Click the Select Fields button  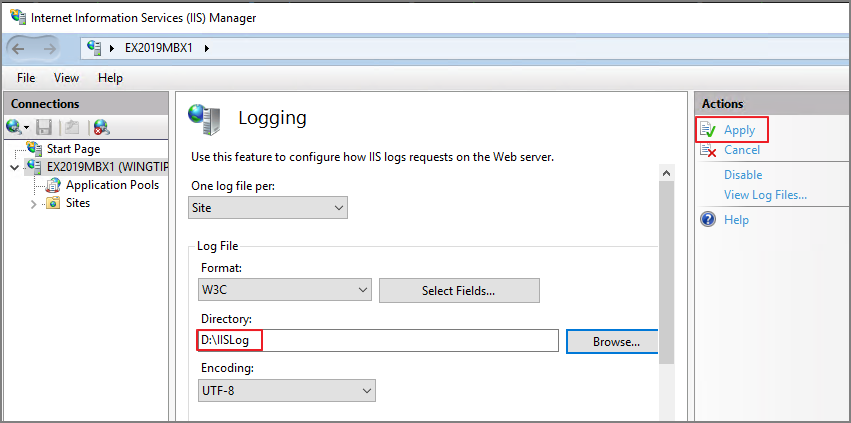tap(459, 291)
